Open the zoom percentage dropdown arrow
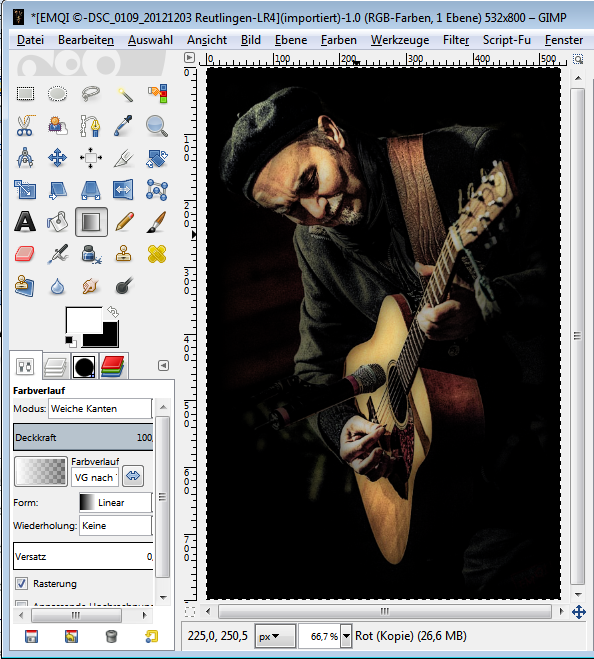Viewport: 594px width, 659px height. click(x=346, y=636)
